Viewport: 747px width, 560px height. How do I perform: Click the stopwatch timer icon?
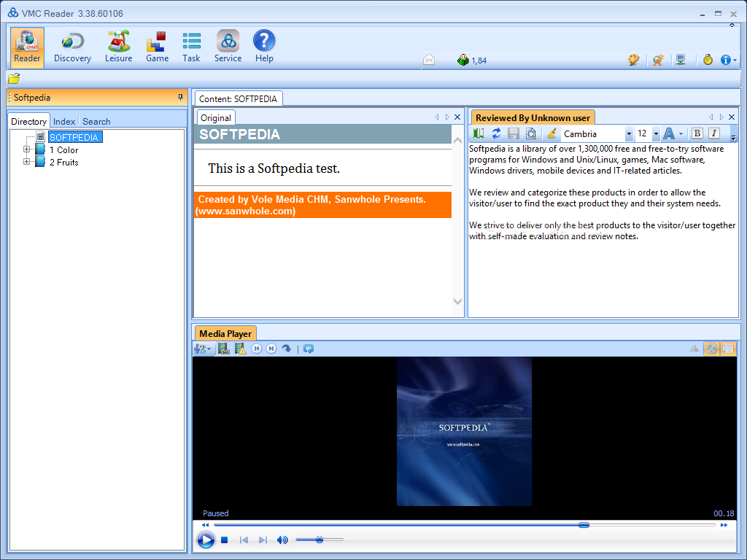(708, 60)
